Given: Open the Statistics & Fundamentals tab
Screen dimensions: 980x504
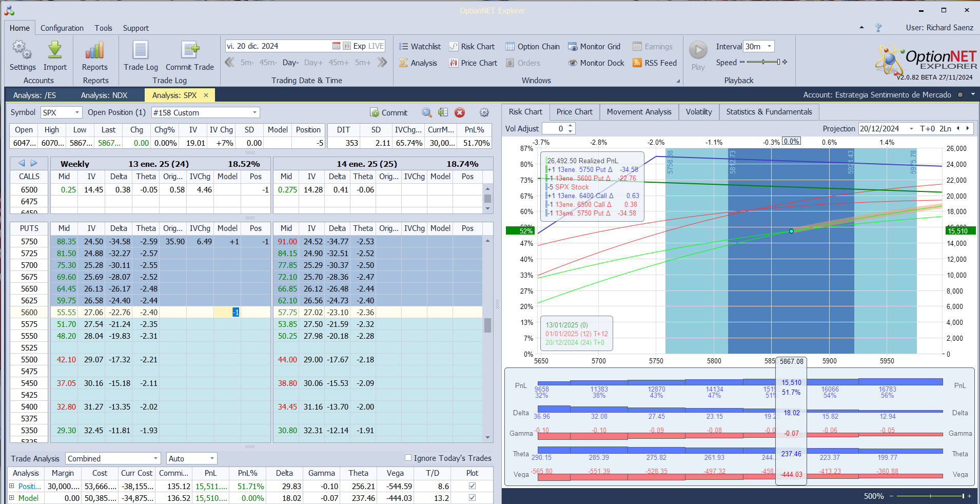Looking at the screenshot, I should (x=769, y=112).
